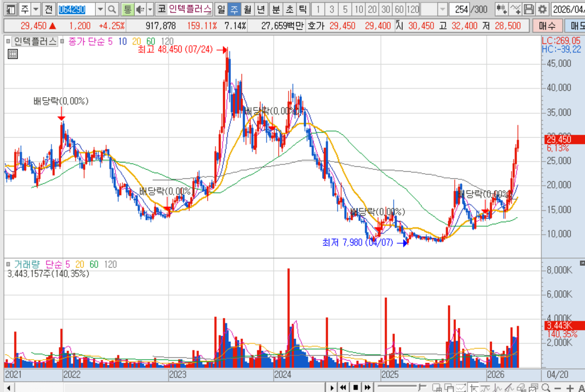Select the 3 interval button
The image size is (585, 392).
pyautogui.click(x=332, y=9)
